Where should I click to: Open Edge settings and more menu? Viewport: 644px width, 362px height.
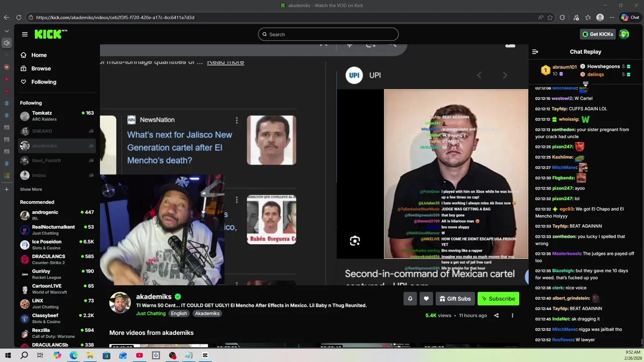[612, 17]
